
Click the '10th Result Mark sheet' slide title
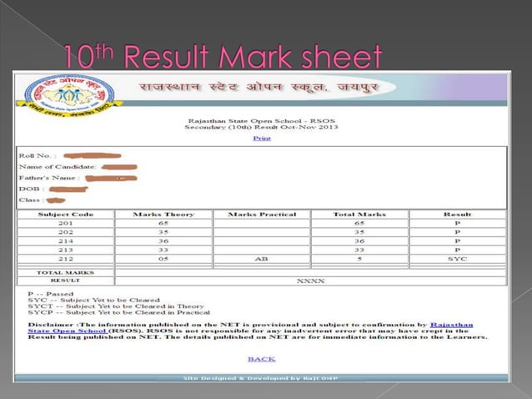click(x=223, y=55)
